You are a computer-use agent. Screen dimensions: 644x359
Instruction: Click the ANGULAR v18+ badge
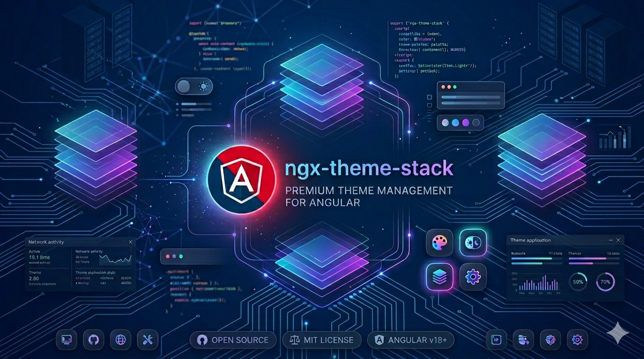(410, 340)
